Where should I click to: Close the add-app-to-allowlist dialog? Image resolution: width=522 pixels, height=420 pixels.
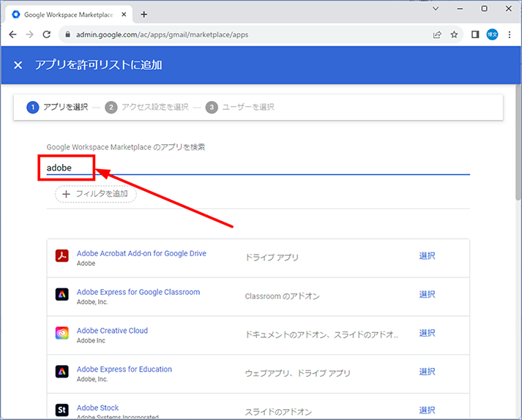click(18, 65)
